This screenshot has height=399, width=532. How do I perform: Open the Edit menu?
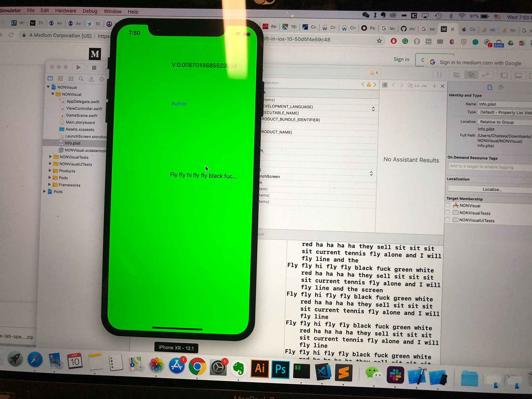tap(45, 10)
